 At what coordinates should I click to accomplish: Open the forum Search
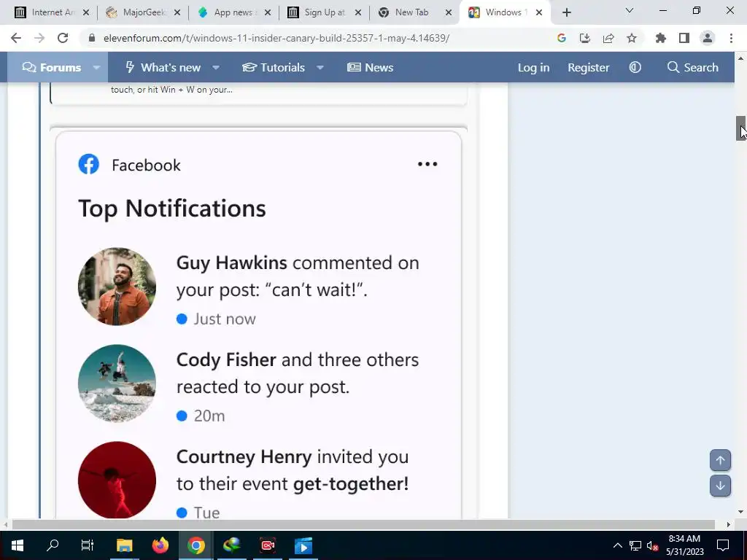tap(693, 67)
